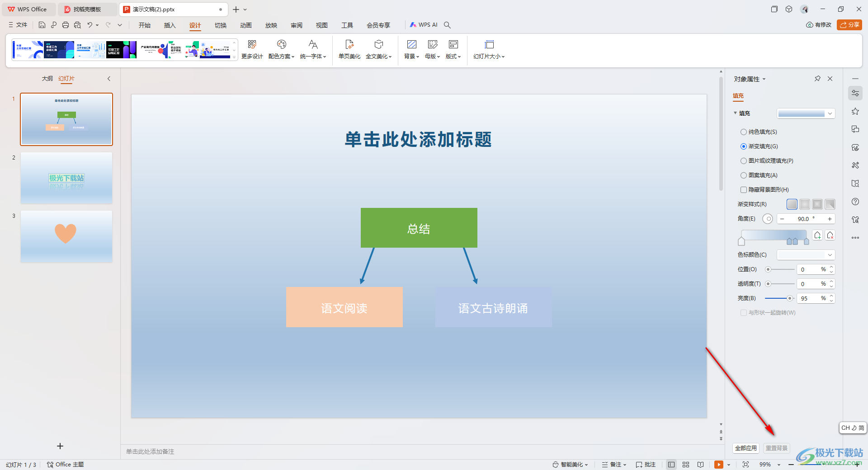Collapse the slide thumbnail panel
Image resolution: width=868 pixels, height=470 pixels.
click(x=109, y=79)
